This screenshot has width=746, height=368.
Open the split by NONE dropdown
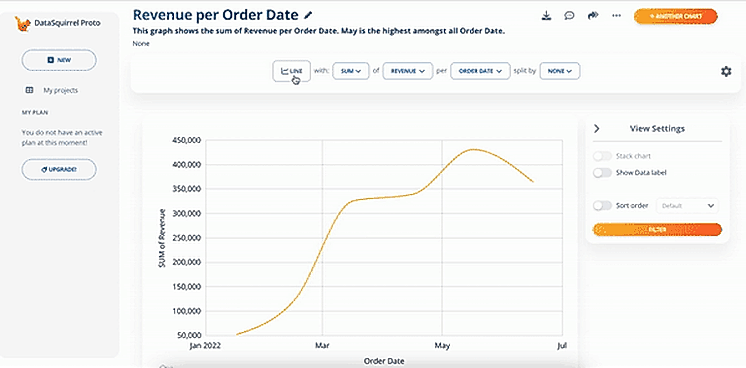pos(560,71)
